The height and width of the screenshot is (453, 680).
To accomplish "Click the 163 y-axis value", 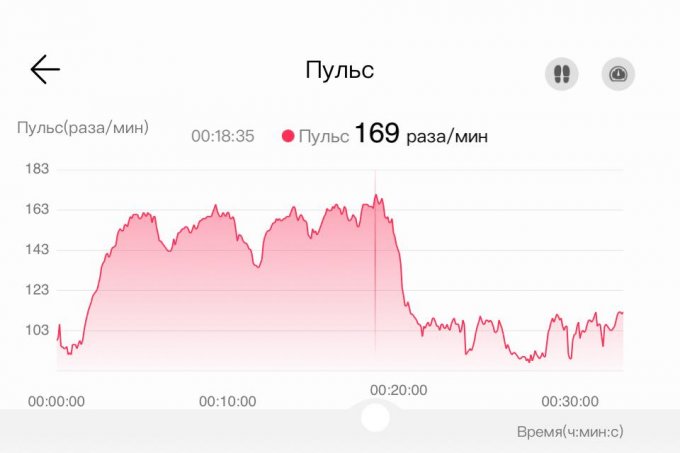I will point(39,210).
